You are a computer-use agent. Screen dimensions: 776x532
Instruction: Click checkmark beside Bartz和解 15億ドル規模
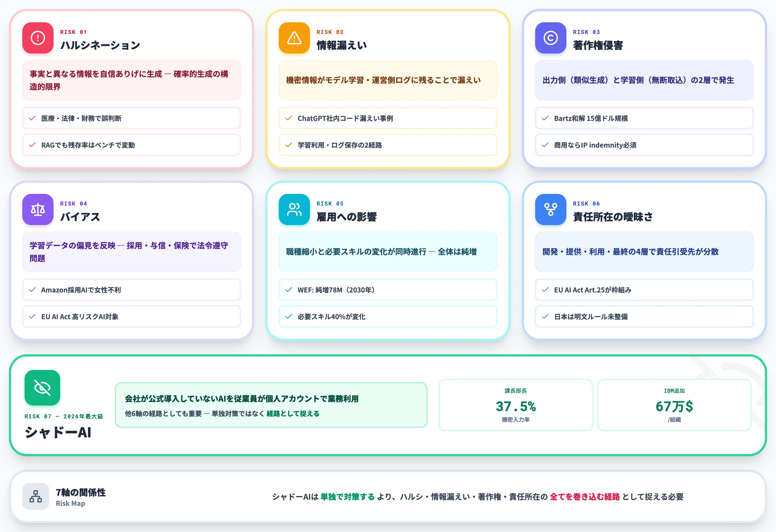point(545,118)
